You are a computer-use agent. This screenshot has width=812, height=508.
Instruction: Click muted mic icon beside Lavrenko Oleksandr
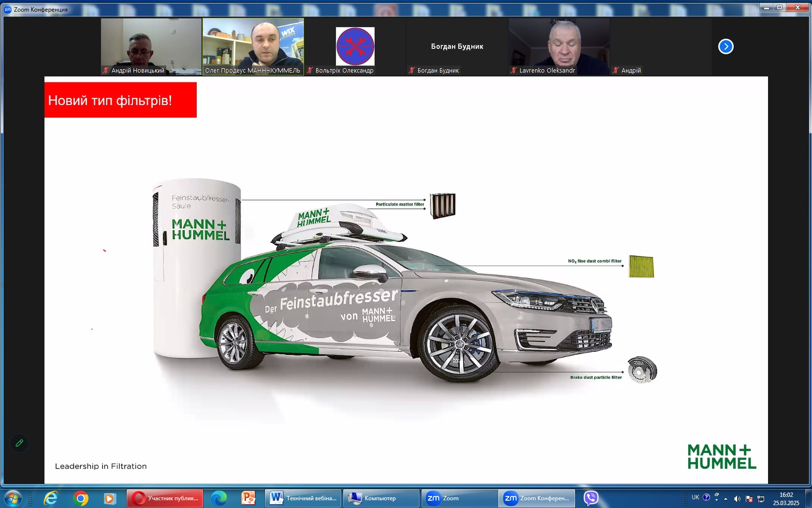coord(514,71)
